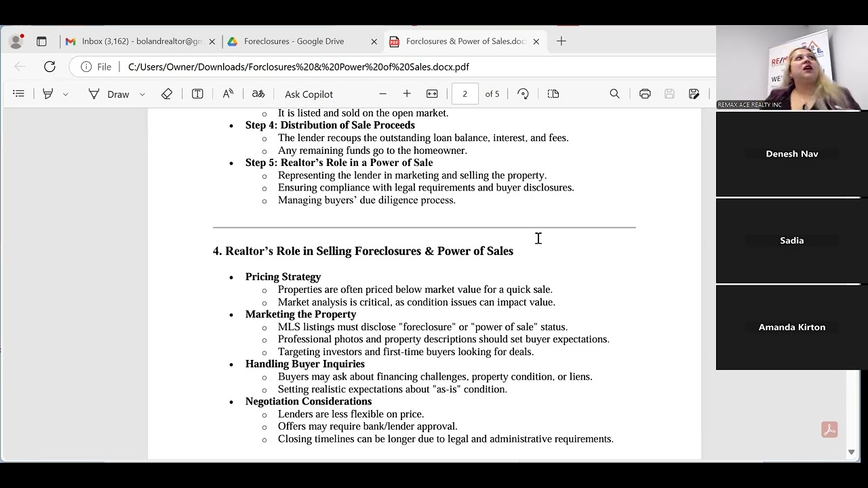Click the Acrobat floating button
The image size is (868, 488).
[x=829, y=430]
